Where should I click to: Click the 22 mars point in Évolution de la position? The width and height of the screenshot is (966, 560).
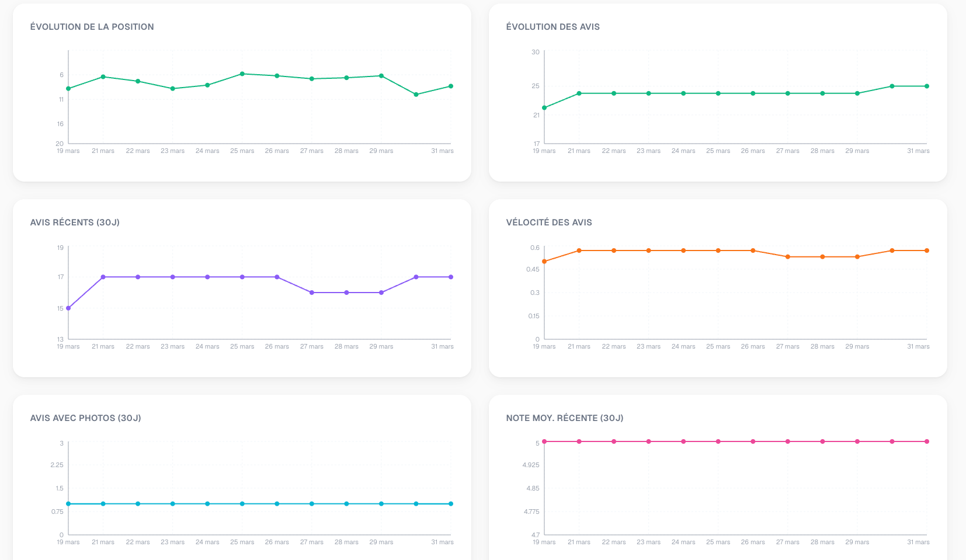(x=138, y=81)
